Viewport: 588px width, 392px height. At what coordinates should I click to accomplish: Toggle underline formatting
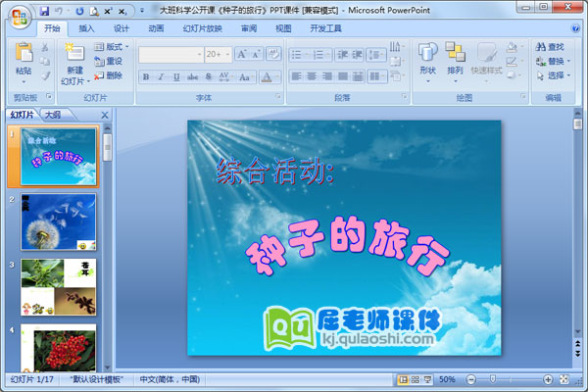(176, 76)
